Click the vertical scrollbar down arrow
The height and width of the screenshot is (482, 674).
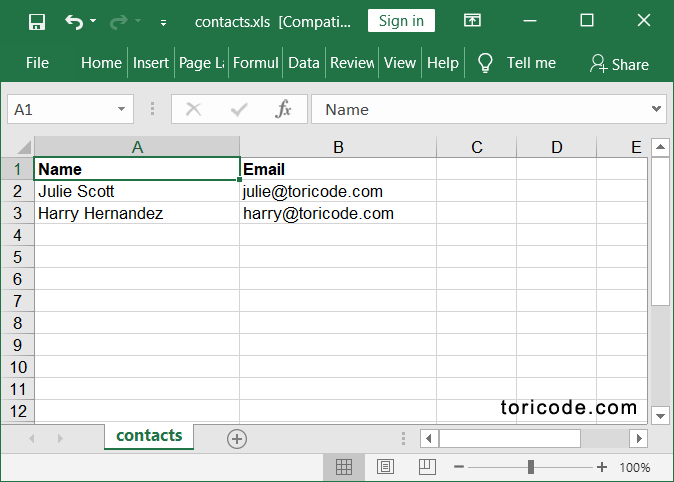[x=660, y=416]
